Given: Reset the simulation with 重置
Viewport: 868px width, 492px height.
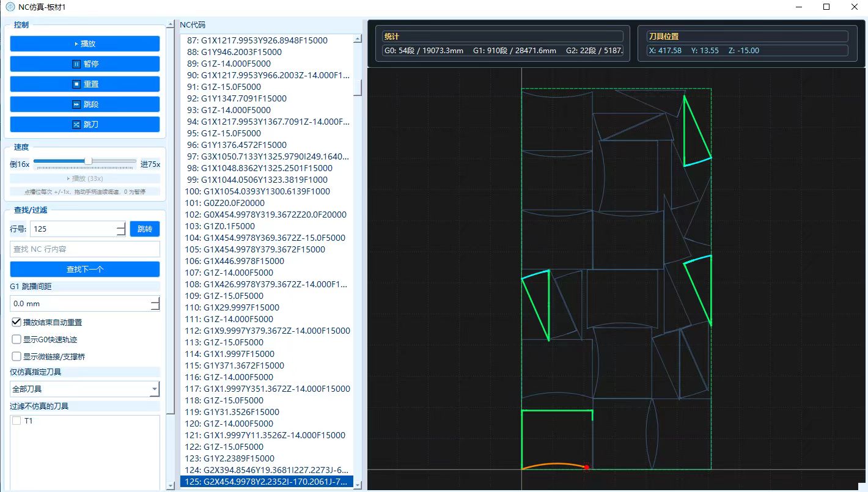Looking at the screenshot, I should 85,84.
